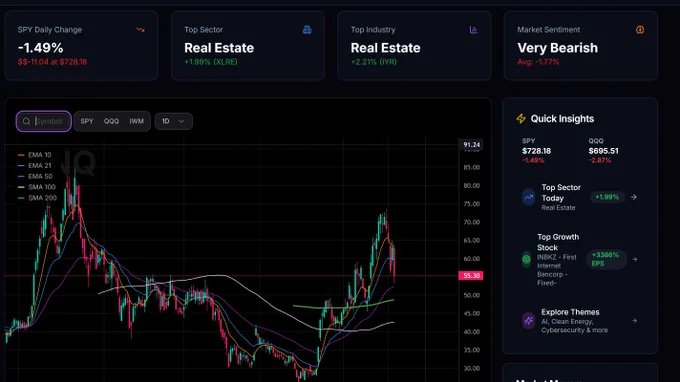Toggle the SMA 200 legend entry

pos(37,198)
